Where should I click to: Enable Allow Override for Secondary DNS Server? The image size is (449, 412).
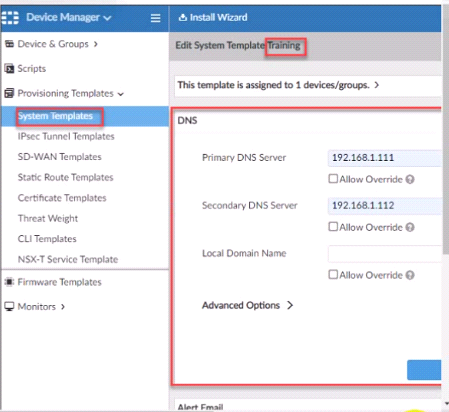[333, 227]
